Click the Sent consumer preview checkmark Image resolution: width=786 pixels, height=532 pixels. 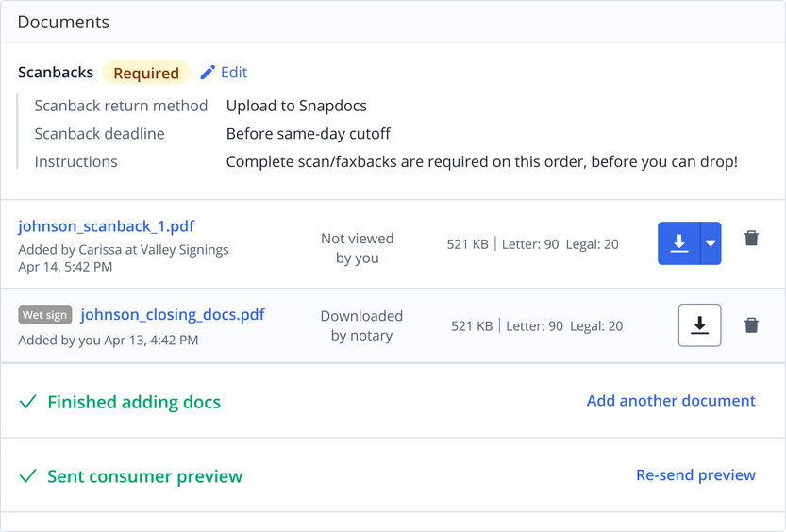point(28,476)
